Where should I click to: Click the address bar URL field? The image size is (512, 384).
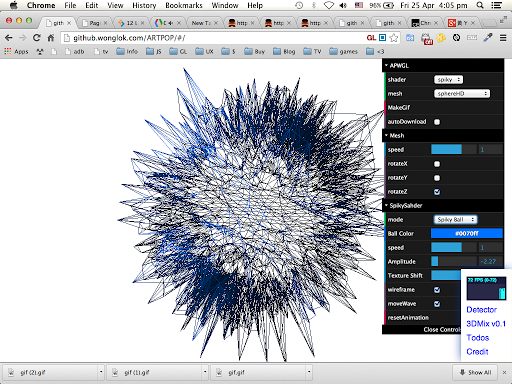coord(213,38)
